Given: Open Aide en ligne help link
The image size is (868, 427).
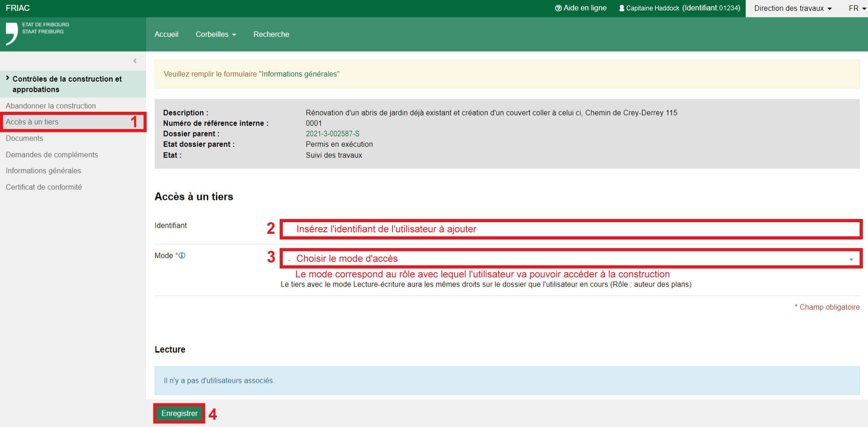Looking at the screenshot, I should 580,8.
